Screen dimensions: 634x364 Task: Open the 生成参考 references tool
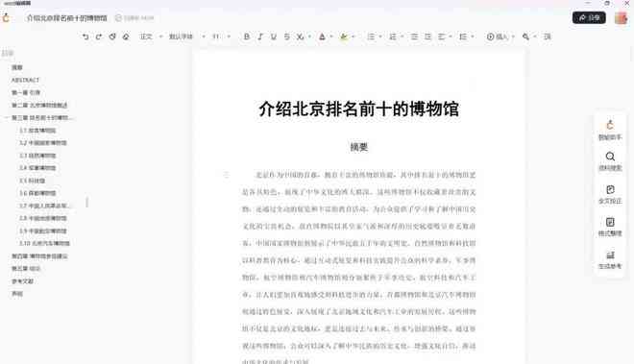610,260
